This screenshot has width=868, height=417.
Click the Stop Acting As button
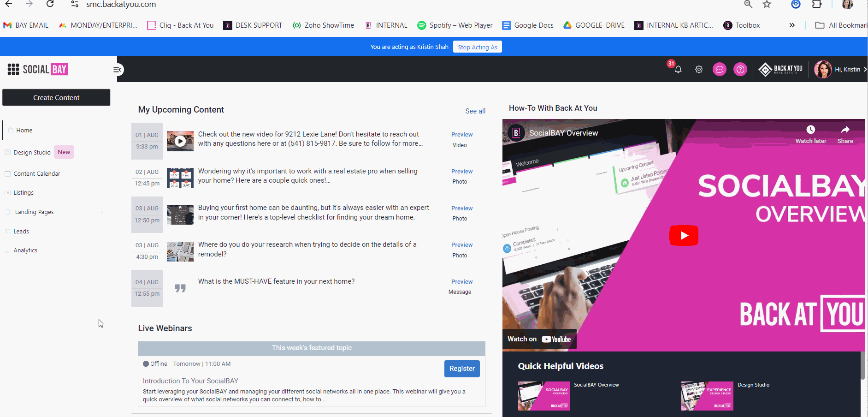[x=478, y=47]
